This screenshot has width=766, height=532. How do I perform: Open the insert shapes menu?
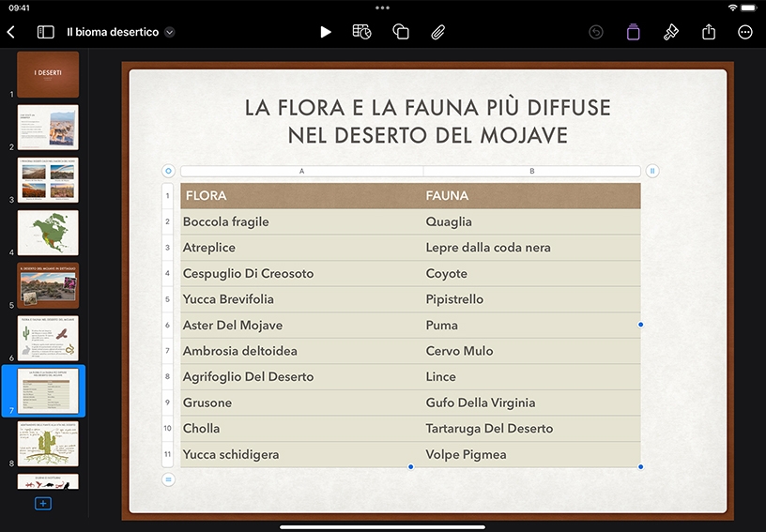pyautogui.click(x=401, y=32)
